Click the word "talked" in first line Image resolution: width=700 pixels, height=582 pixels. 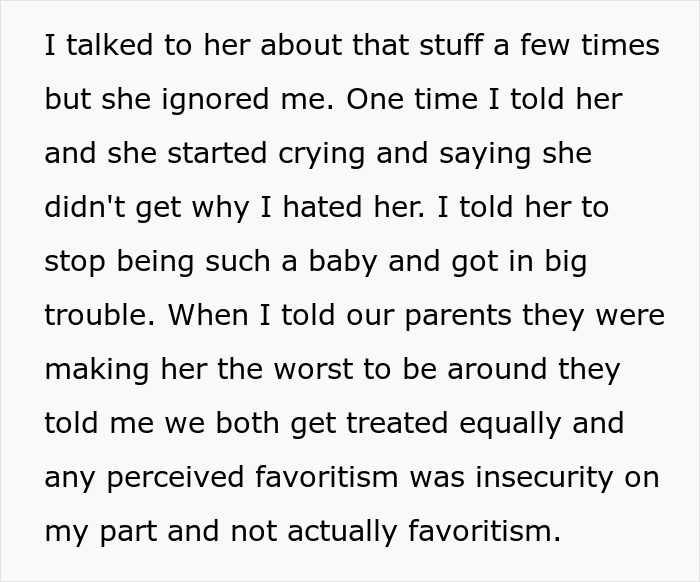click(x=110, y=45)
